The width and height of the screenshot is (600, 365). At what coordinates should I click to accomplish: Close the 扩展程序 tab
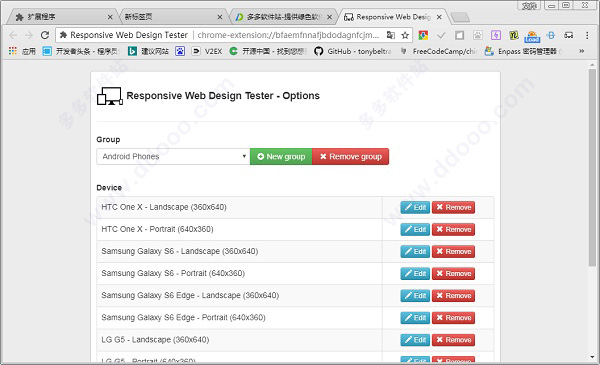pyautogui.click(x=110, y=17)
